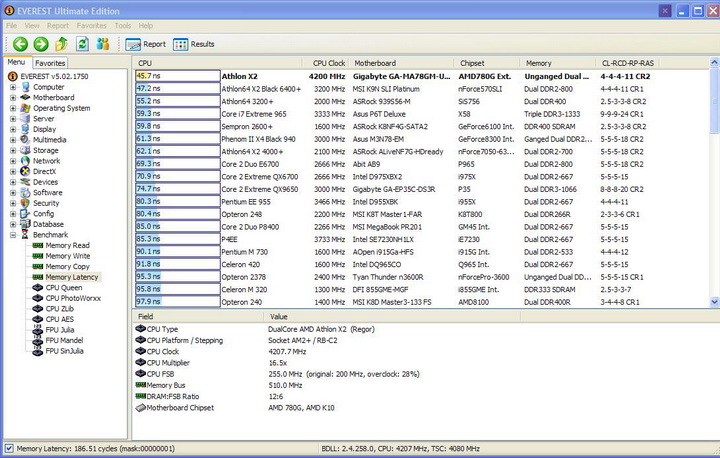This screenshot has height=458, width=720.
Task: Open the Report toolbar button
Action: (146, 44)
